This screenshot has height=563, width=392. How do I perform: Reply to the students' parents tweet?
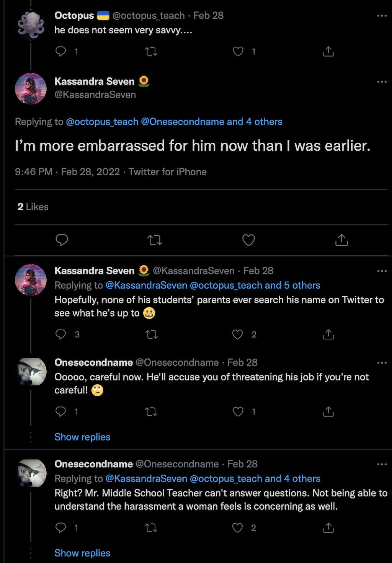click(61, 334)
